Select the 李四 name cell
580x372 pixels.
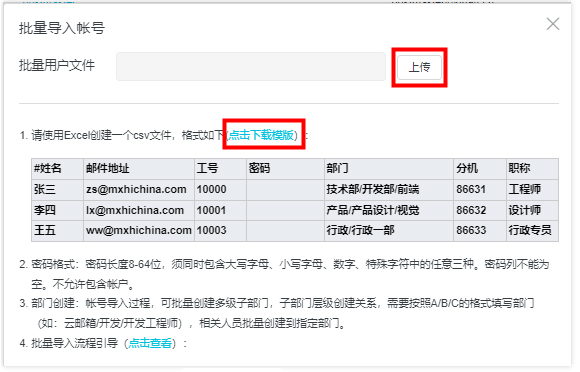click(57, 210)
